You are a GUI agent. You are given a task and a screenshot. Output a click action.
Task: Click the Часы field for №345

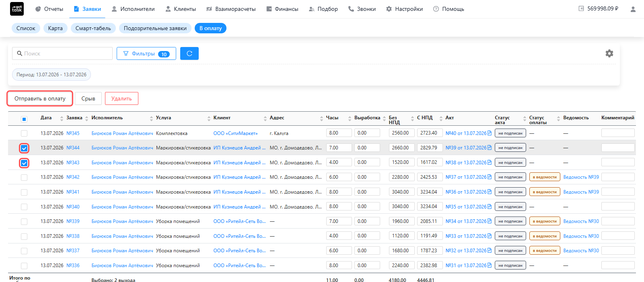click(x=339, y=133)
